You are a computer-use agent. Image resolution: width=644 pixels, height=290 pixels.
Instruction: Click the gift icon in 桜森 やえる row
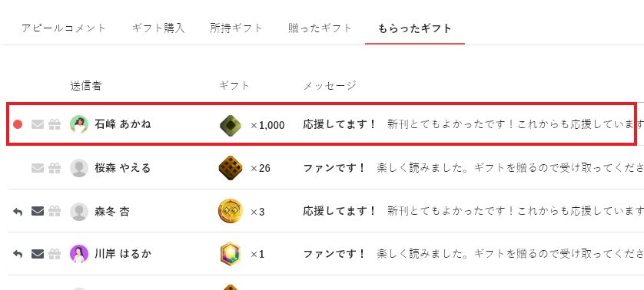55,168
